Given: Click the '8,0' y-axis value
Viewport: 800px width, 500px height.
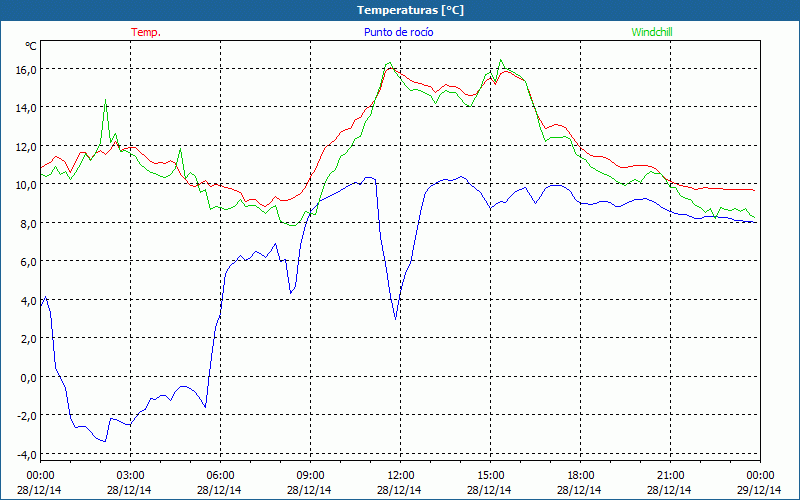Looking at the screenshot, I should (28, 223).
